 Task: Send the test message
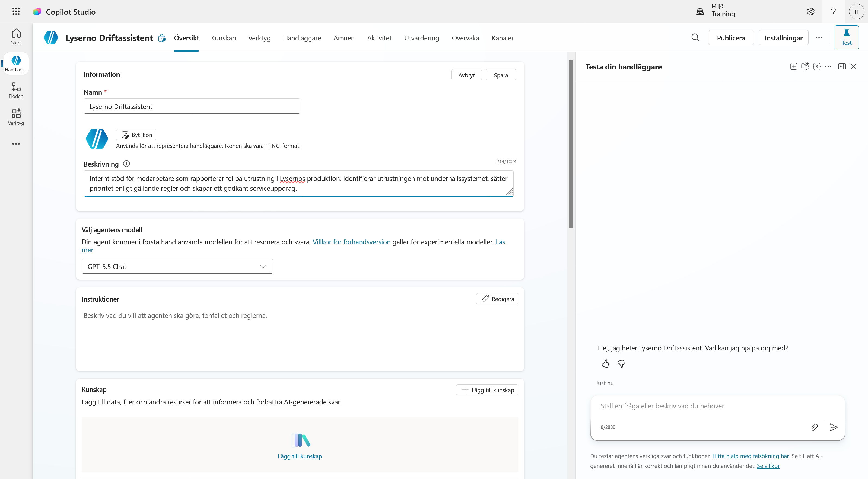click(834, 427)
